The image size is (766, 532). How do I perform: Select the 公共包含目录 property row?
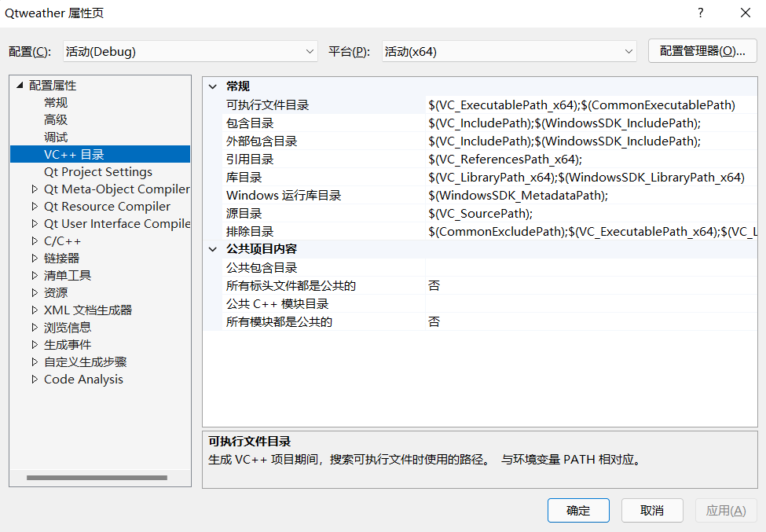point(490,268)
